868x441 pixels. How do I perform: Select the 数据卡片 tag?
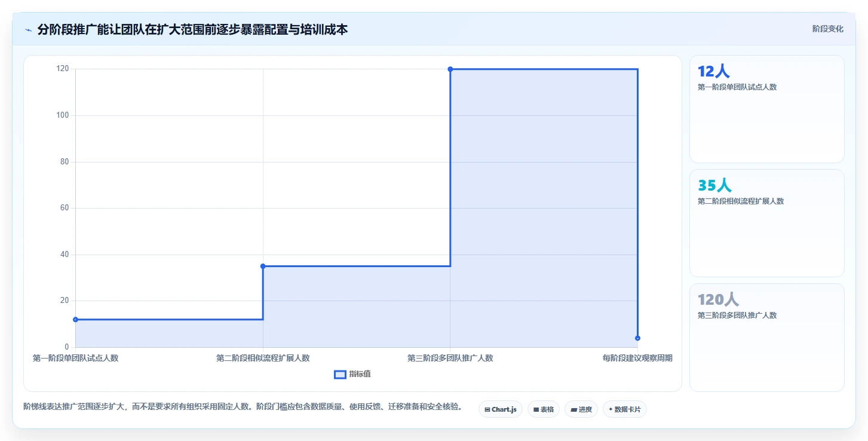624,409
